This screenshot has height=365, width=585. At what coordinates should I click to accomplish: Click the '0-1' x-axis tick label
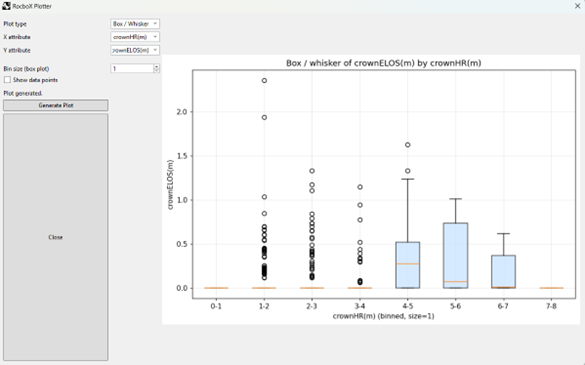click(216, 306)
